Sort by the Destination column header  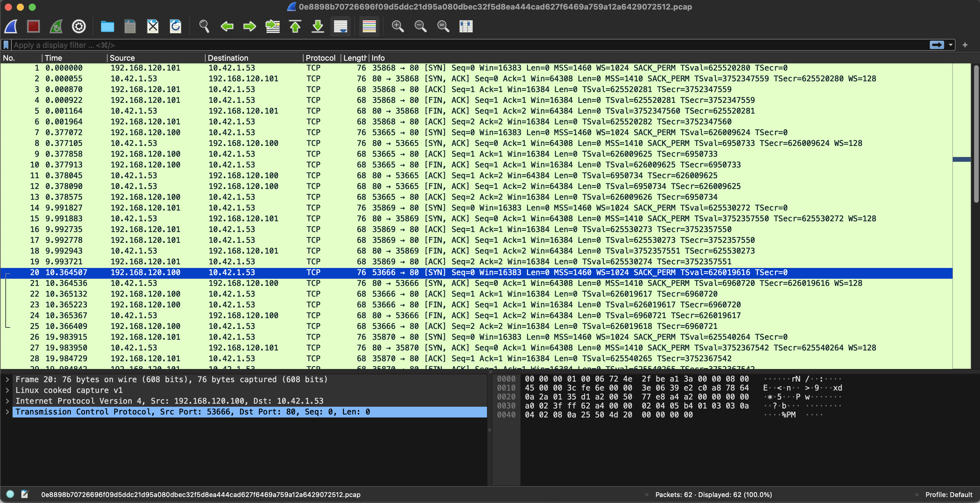click(x=254, y=58)
